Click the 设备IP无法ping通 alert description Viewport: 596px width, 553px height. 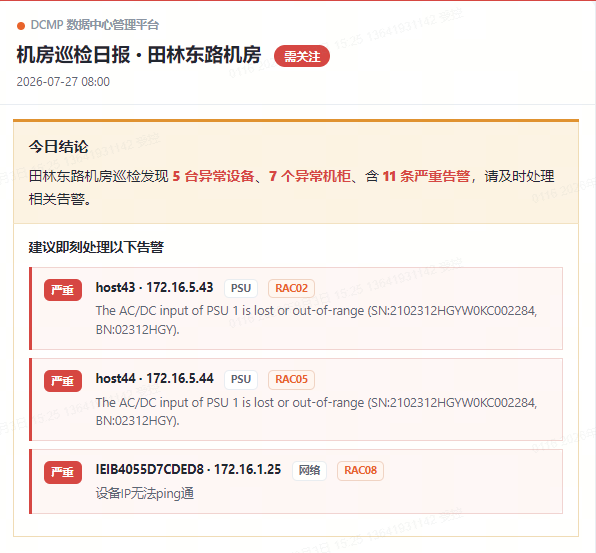coord(145,493)
